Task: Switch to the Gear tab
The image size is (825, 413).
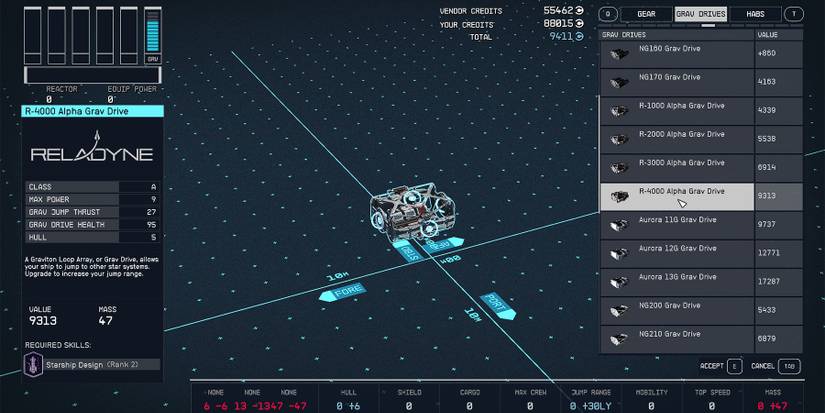Action: click(x=646, y=14)
